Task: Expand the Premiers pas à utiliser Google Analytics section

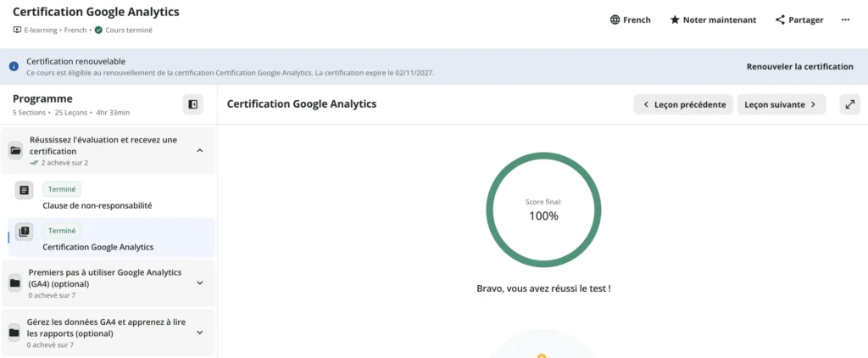Action: [200, 282]
